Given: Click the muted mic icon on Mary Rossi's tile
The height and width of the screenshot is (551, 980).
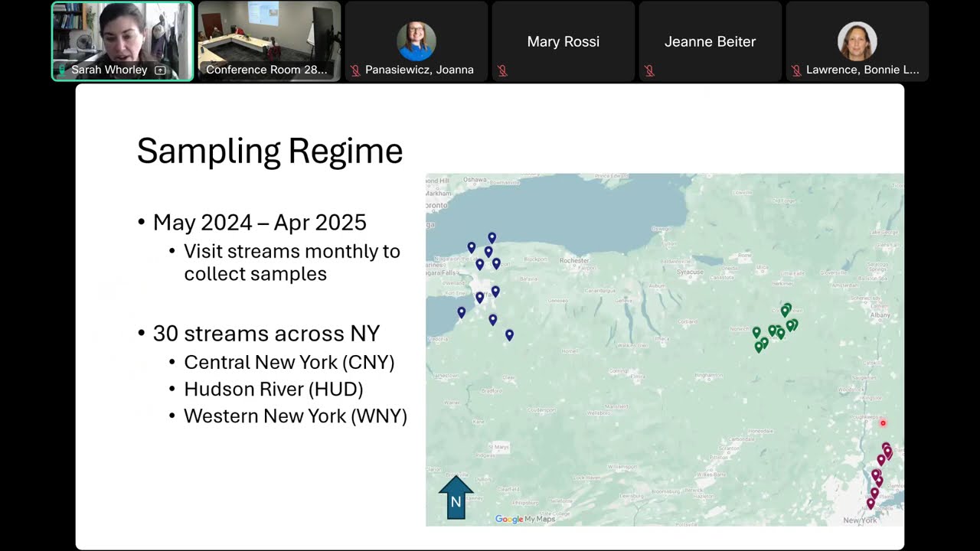Looking at the screenshot, I should (502, 70).
